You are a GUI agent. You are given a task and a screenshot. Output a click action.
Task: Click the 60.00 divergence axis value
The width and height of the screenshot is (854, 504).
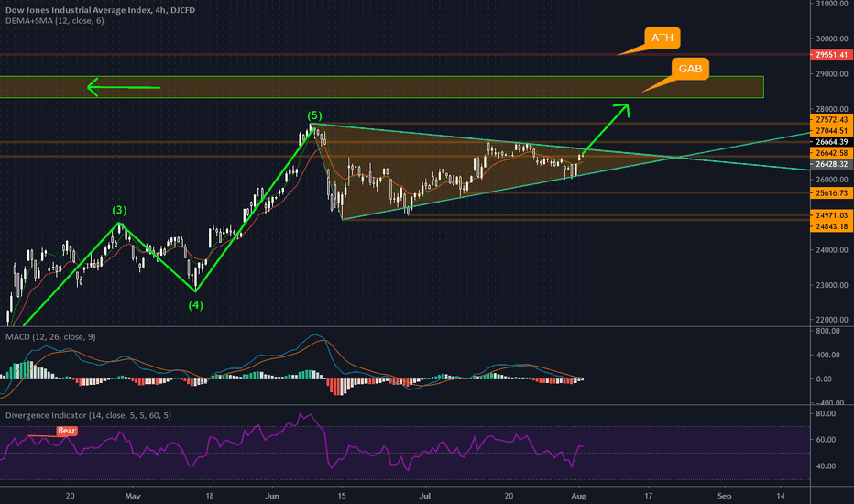click(x=827, y=440)
